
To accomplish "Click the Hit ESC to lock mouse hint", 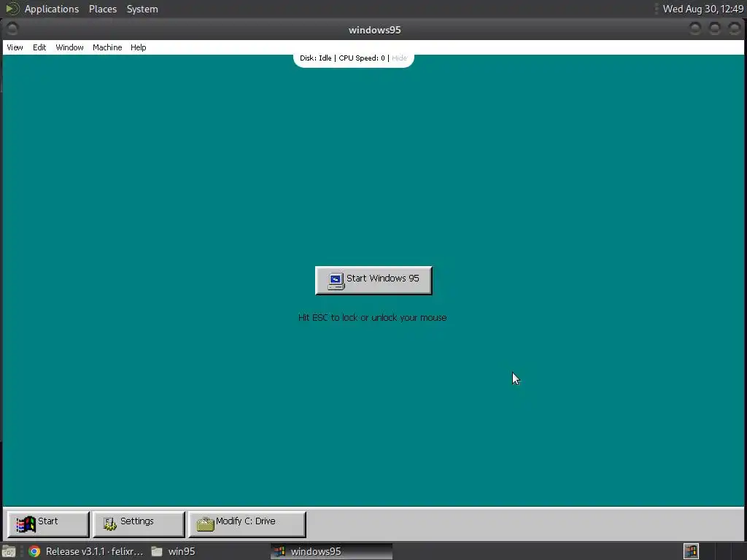I will (x=373, y=318).
